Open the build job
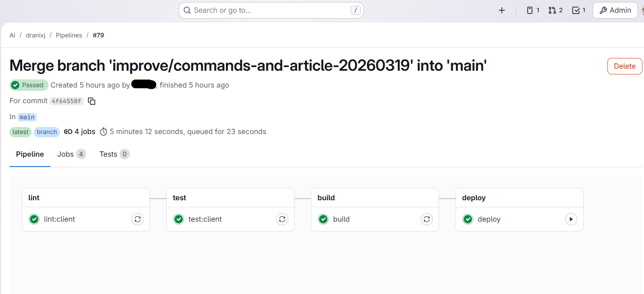The height and width of the screenshot is (294, 644). tap(341, 219)
